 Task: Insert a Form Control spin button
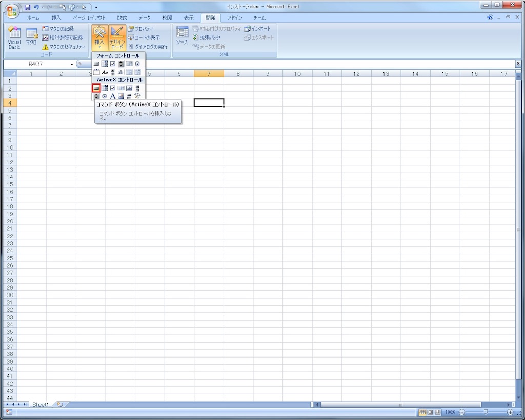(x=121, y=64)
